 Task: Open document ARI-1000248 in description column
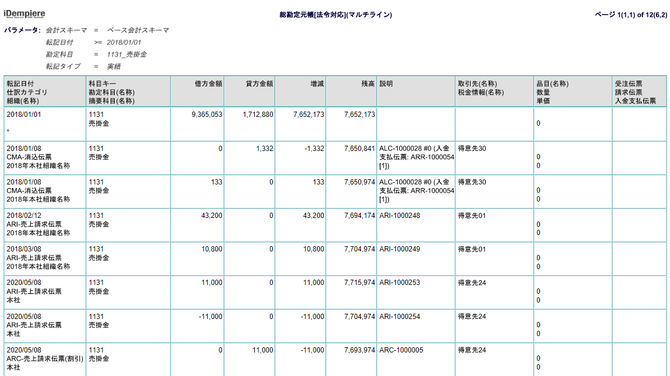(x=400, y=216)
